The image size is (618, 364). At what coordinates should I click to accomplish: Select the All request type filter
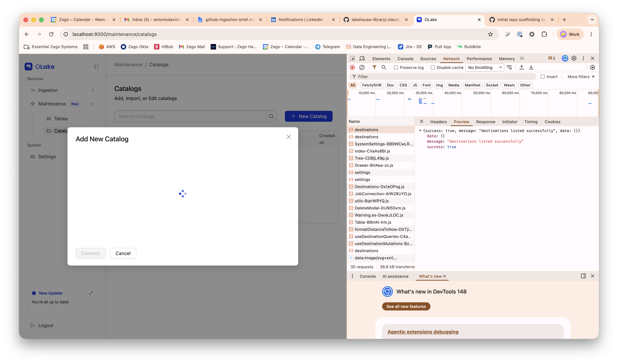pyautogui.click(x=352, y=85)
